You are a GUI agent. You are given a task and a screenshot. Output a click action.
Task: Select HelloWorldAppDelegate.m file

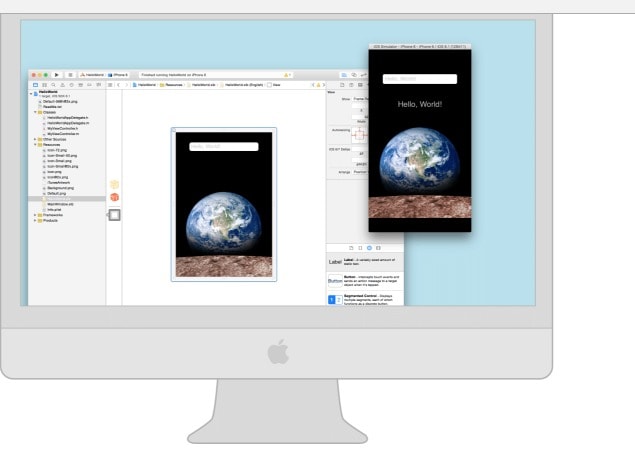tap(66, 123)
